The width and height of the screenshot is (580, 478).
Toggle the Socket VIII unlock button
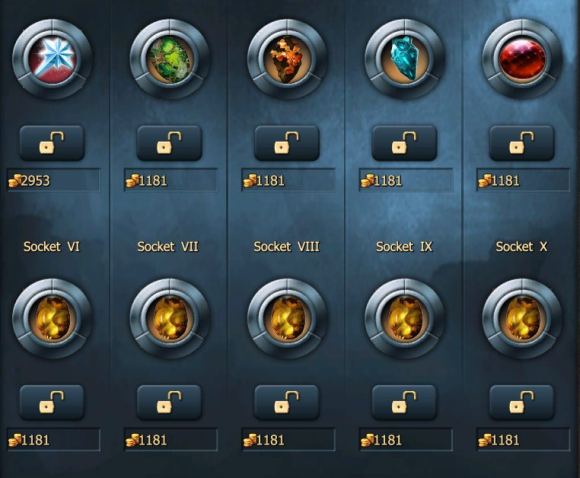[287, 402]
